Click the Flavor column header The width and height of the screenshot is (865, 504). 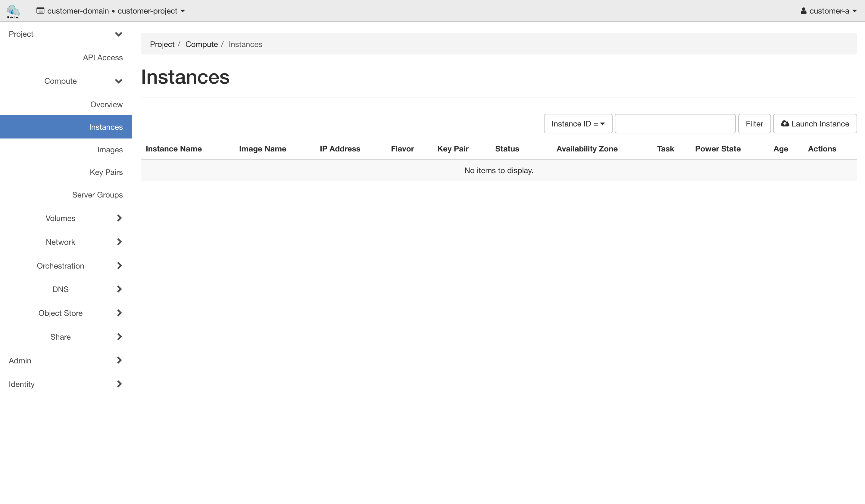(x=402, y=149)
